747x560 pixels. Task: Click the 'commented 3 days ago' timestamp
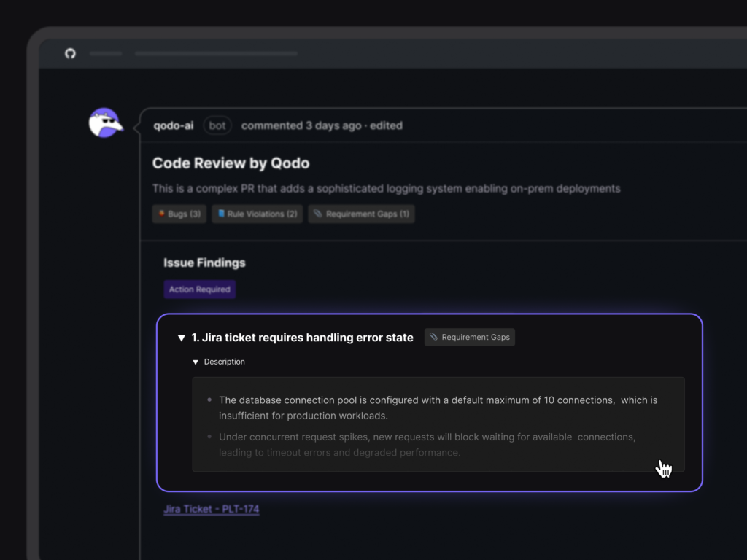[x=301, y=125]
